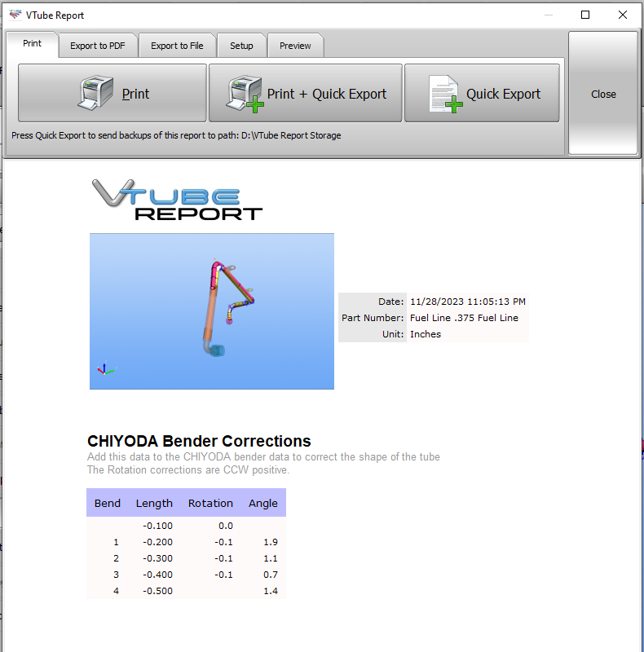Image resolution: width=644 pixels, height=652 pixels.
Task: Click rotation value -0.1 for bend 2
Action: 223,558
